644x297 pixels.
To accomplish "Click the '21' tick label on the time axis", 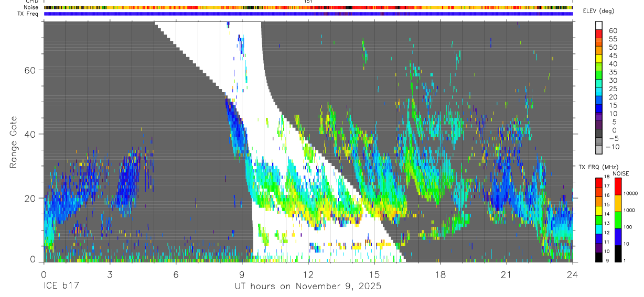I will [x=507, y=274].
